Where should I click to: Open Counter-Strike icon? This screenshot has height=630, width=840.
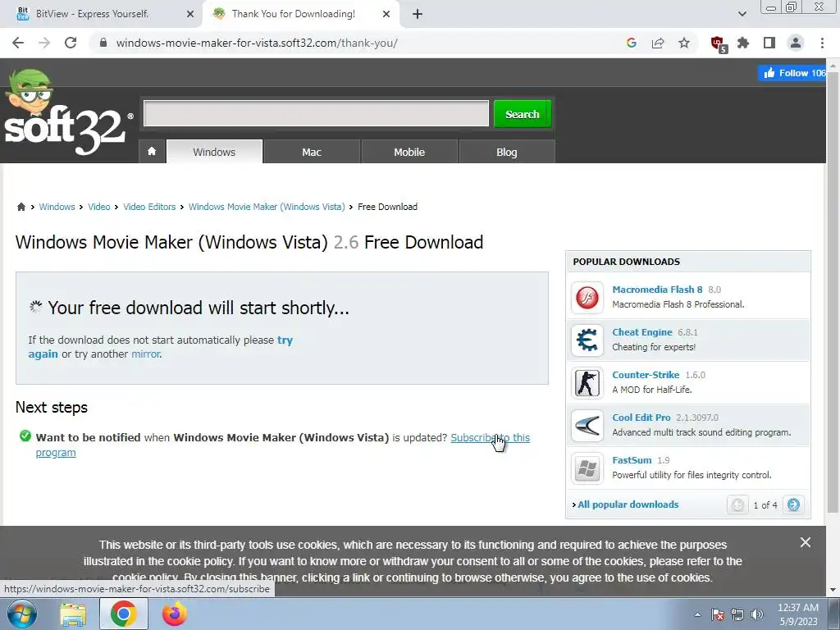pos(587,382)
